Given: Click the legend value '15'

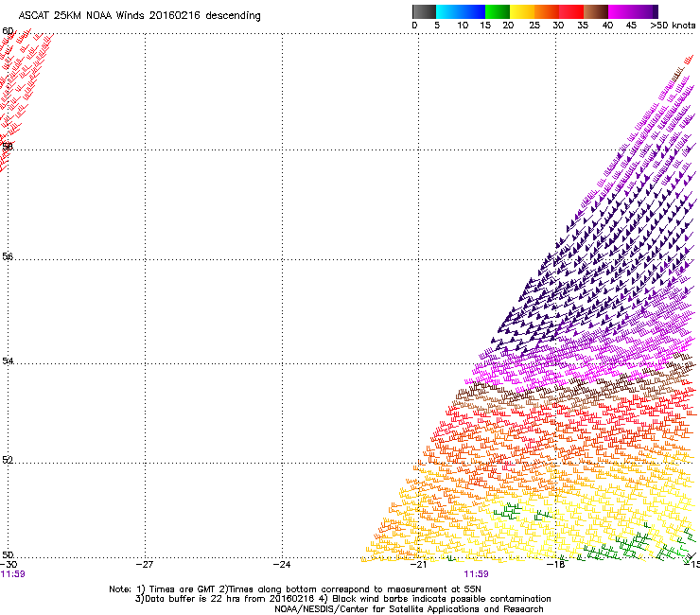Looking at the screenshot, I should 485,26.
